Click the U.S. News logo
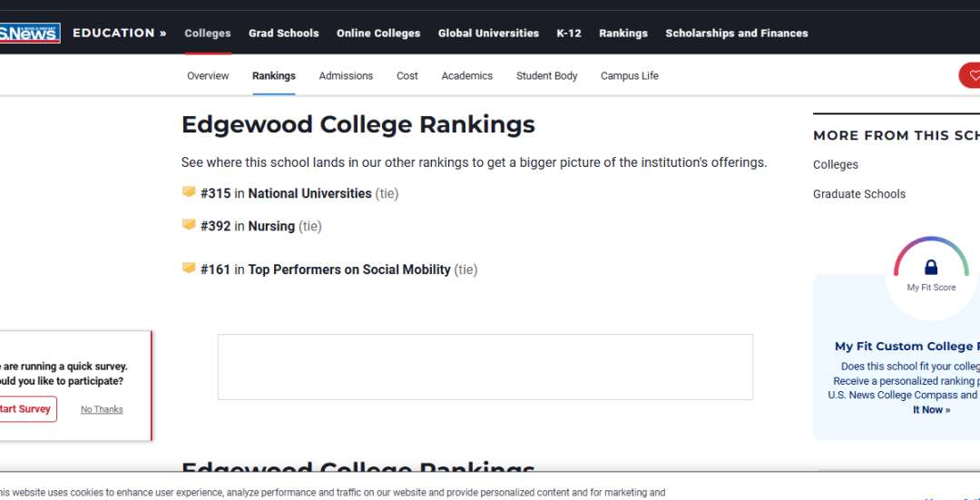The width and height of the screenshot is (980, 500). point(30,34)
